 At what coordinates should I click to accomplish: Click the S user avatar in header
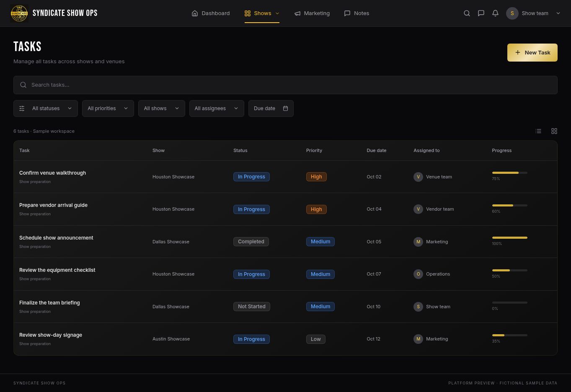click(x=512, y=13)
